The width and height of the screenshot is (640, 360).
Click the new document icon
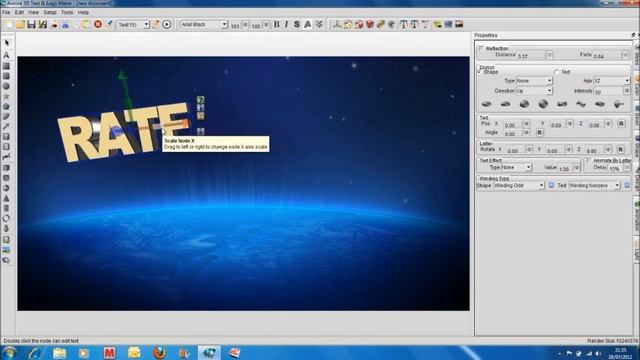pyautogui.click(x=9, y=24)
